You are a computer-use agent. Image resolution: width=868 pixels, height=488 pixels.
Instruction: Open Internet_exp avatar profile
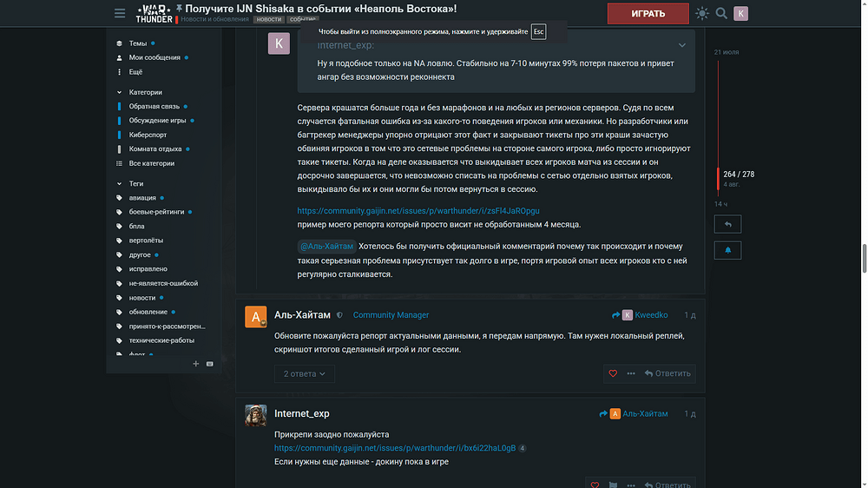(x=256, y=415)
